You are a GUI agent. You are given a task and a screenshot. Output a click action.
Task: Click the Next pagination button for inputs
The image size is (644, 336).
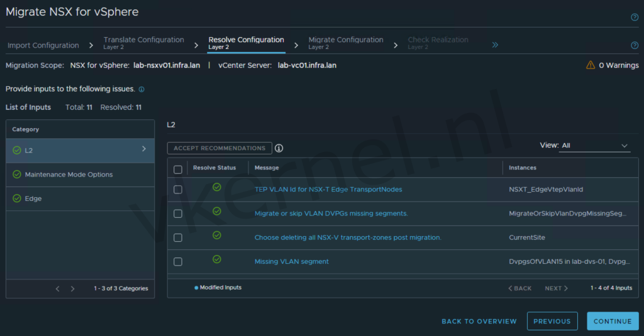tap(556, 288)
